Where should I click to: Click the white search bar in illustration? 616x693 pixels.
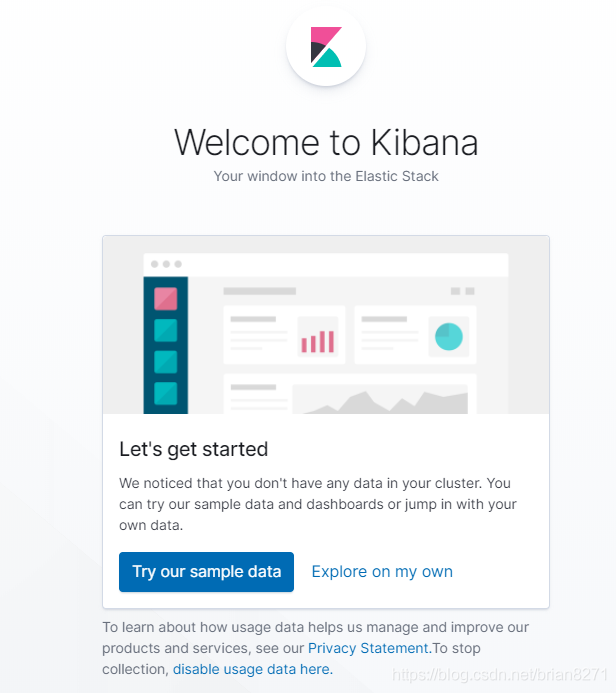pyautogui.click(x=326, y=264)
